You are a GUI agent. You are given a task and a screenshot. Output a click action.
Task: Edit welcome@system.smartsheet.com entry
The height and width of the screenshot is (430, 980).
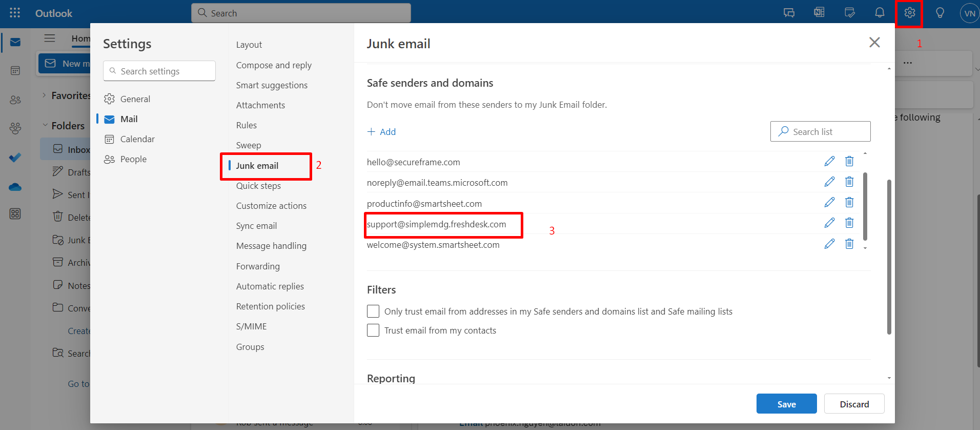pyautogui.click(x=829, y=244)
